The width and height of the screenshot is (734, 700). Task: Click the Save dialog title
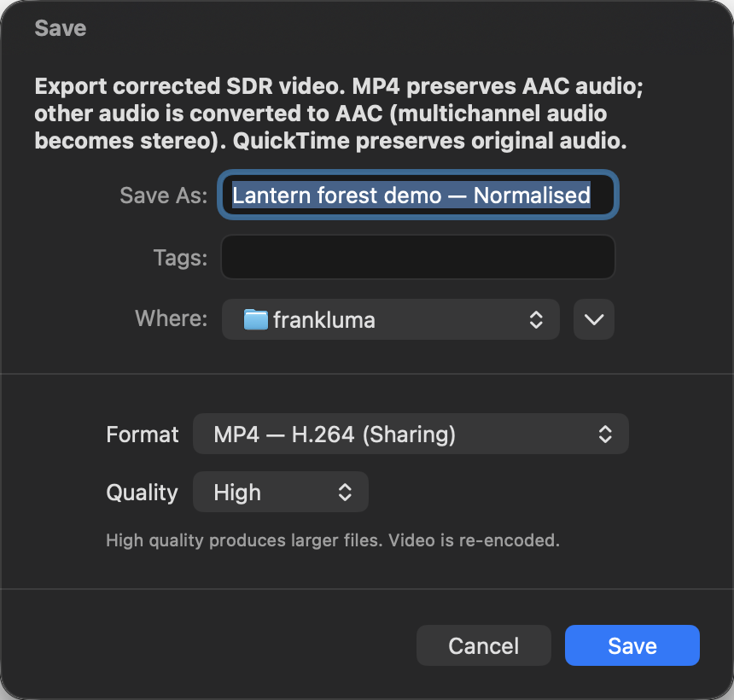pyautogui.click(x=61, y=28)
